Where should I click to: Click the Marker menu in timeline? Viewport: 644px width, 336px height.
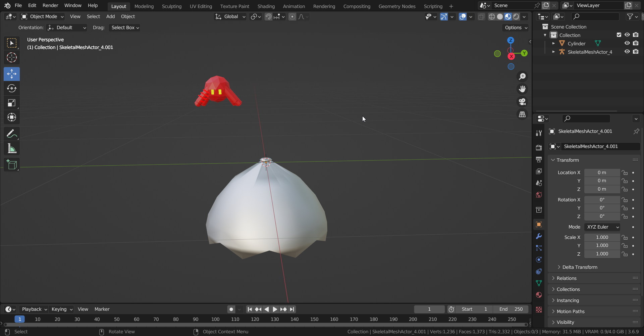[x=102, y=309]
